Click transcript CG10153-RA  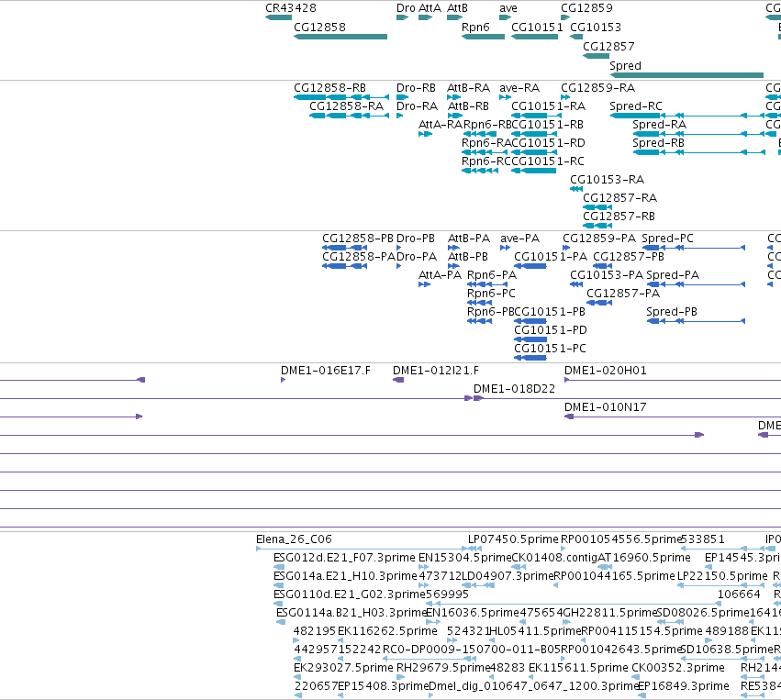(576, 189)
